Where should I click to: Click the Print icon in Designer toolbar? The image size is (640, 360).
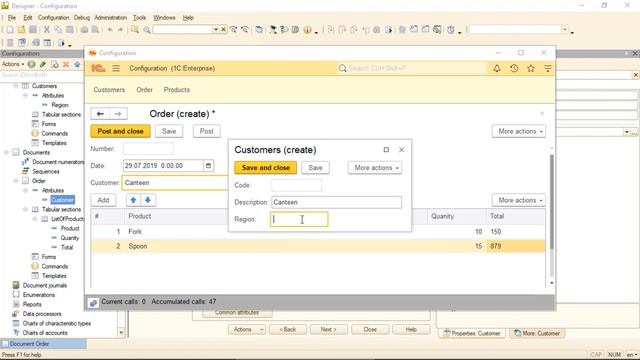pos(84,29)
